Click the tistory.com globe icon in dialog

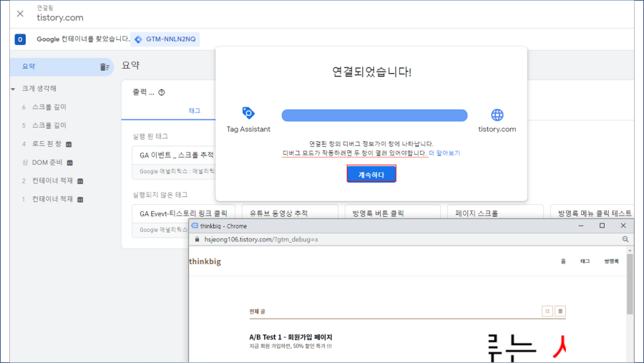[x=497, y=115]
